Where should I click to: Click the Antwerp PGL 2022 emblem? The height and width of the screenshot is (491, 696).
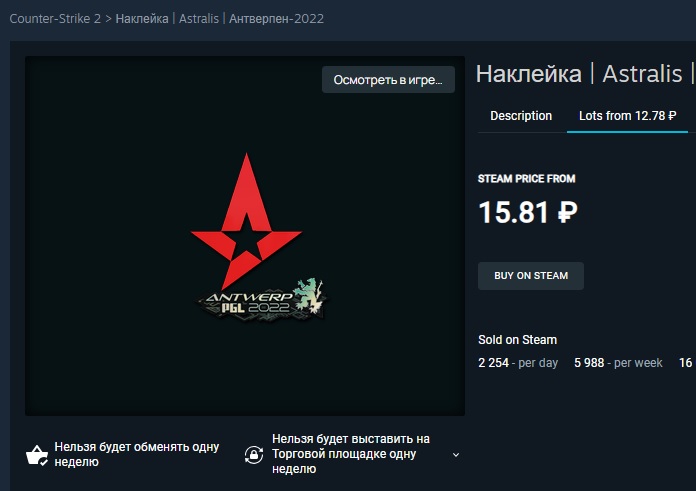click(x=263, y=300)
